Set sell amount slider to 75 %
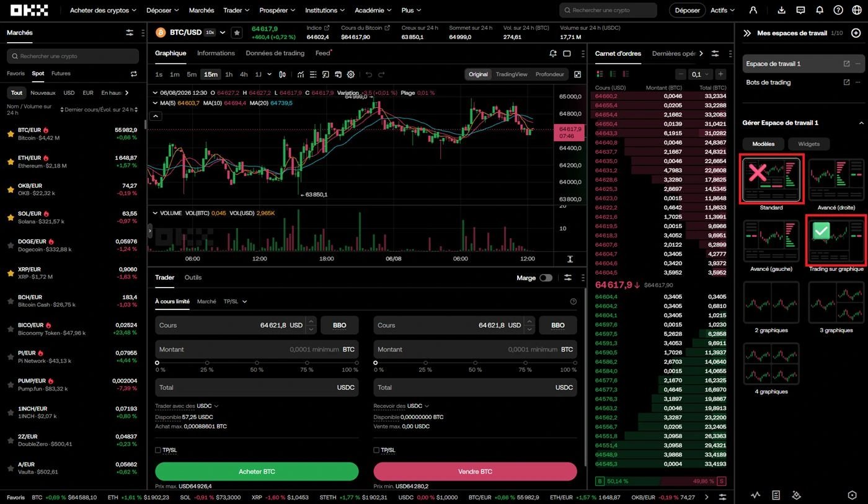This screenshot has width=868, height=504. 525,363
